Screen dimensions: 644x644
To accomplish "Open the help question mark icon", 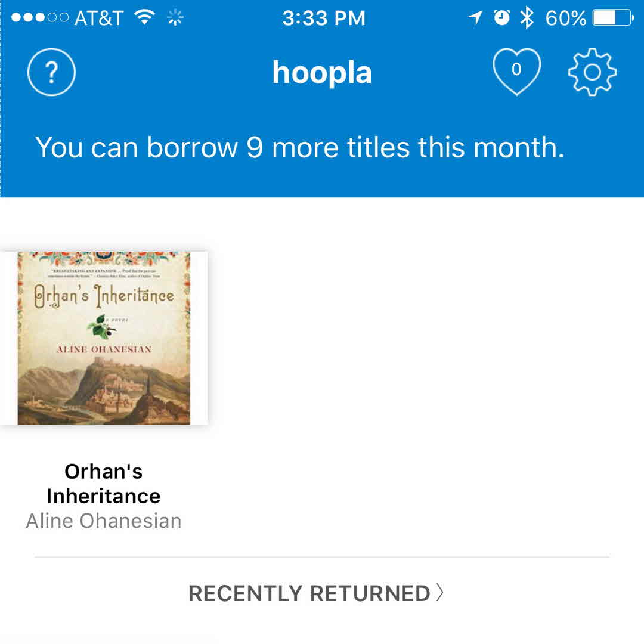I will tap(51, 72).
